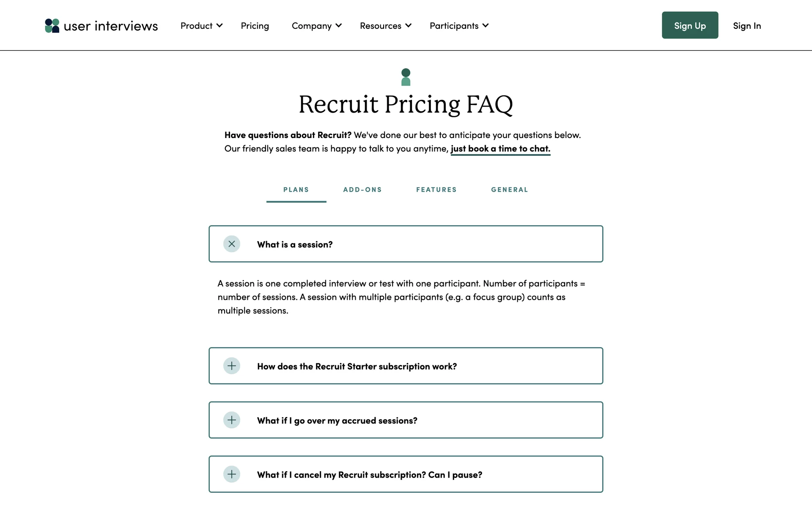The image size is (812, 508).
Task: Select the Features tab
Action: click(x=436, y=190)
